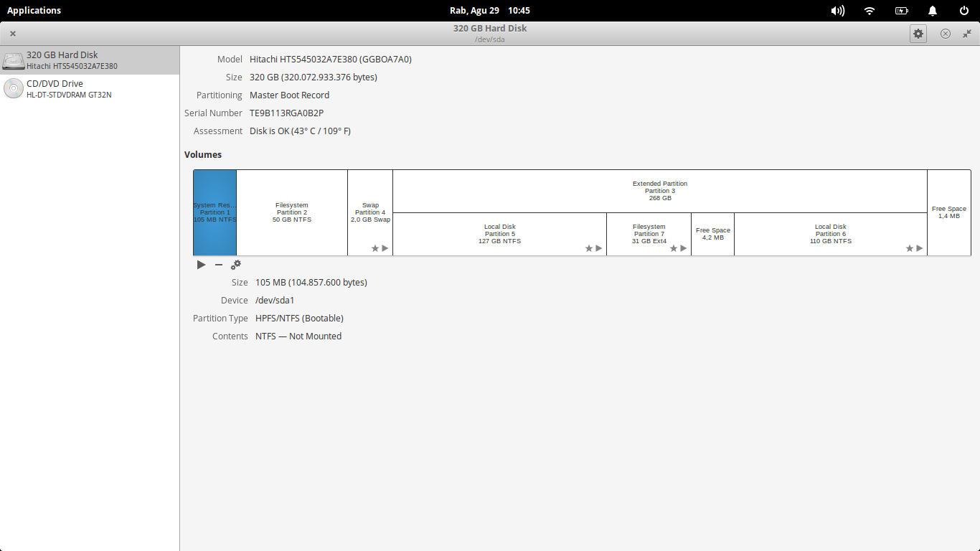Mount the selected partition with play button

202,265
